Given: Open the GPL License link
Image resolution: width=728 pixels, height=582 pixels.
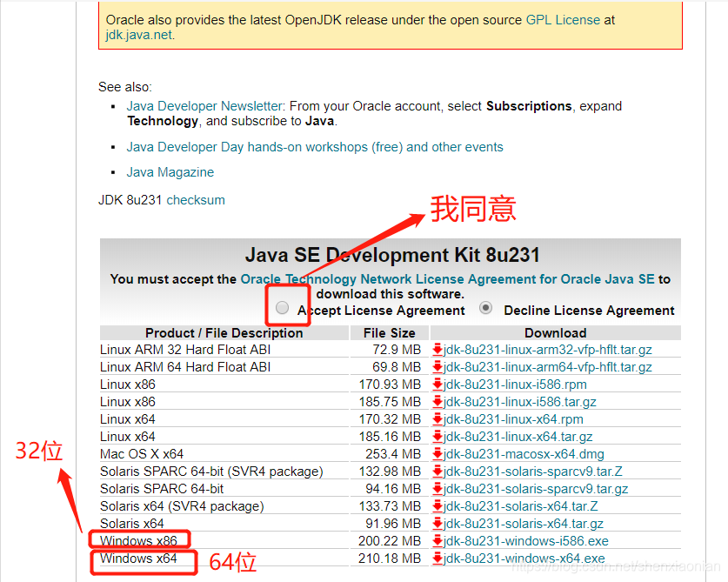Looking at the screenshot, I should pyautogui.click(x=563, y=20).
